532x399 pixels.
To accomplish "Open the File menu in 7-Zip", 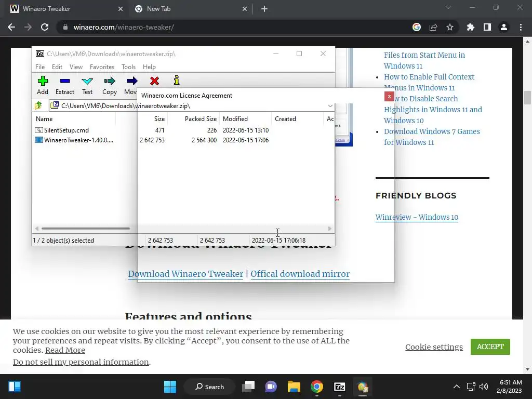I will [x=40, y=67].
